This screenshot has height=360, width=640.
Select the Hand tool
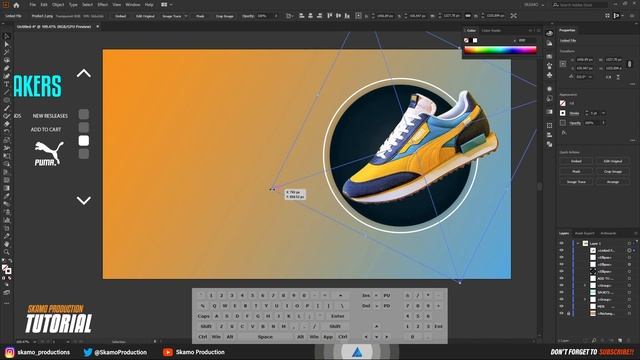click(x=7, y=244)
